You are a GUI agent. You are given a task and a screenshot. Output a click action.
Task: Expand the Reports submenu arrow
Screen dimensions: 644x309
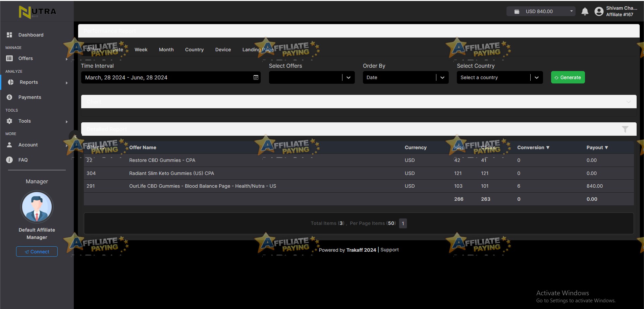point(66,83)
